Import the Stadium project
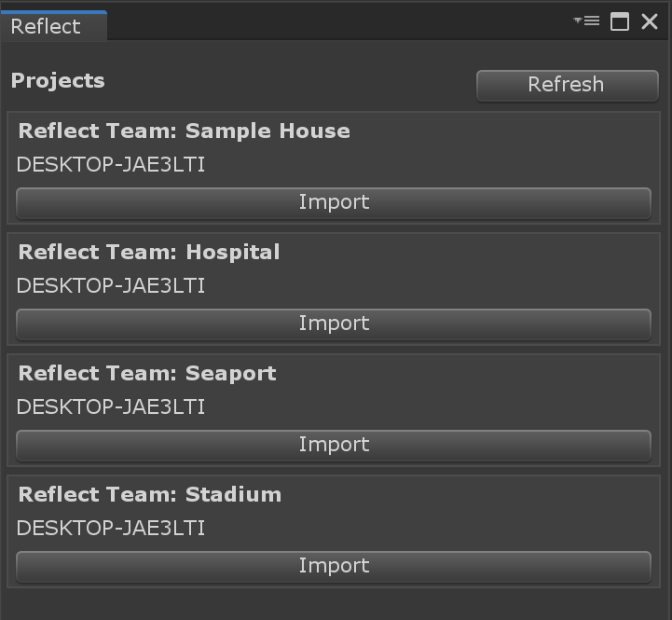The width and height of the screenshot is (672, 620). click(334, 567)
